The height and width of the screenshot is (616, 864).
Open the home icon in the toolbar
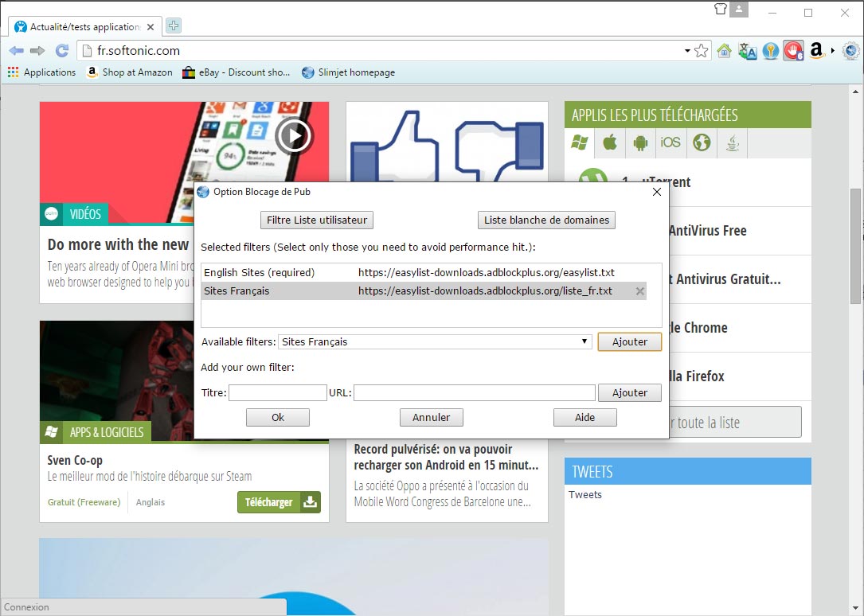(724, 51)
